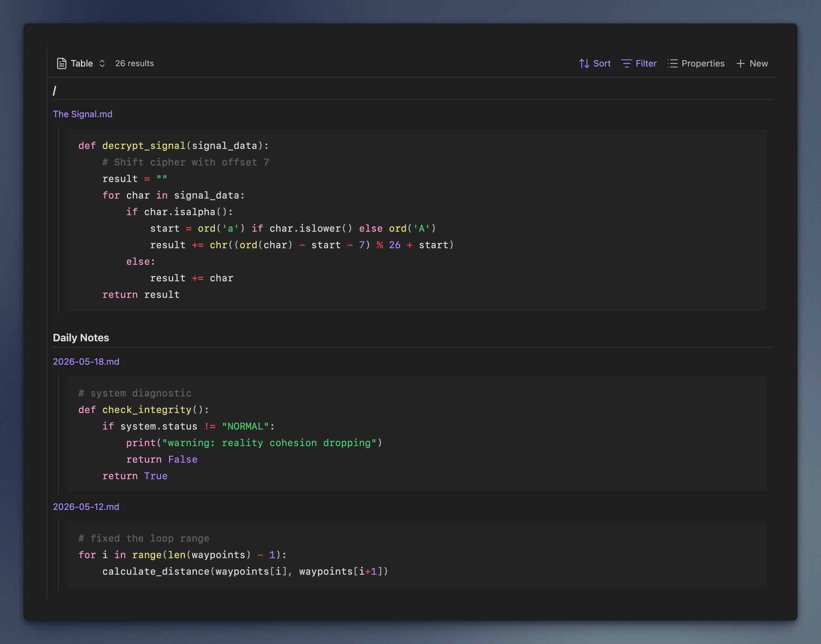Click the list icon beside Properties

[673, 63]
